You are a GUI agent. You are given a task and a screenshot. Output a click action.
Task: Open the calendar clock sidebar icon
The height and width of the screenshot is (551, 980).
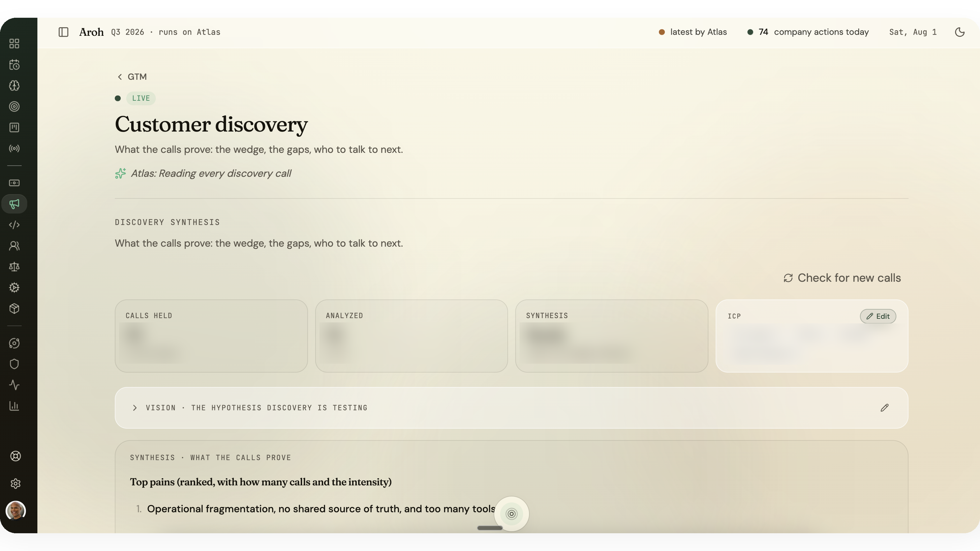coord(14,65)
